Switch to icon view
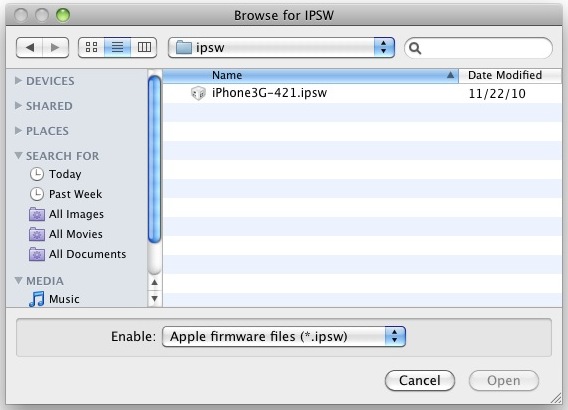 [x=91, y=47]
